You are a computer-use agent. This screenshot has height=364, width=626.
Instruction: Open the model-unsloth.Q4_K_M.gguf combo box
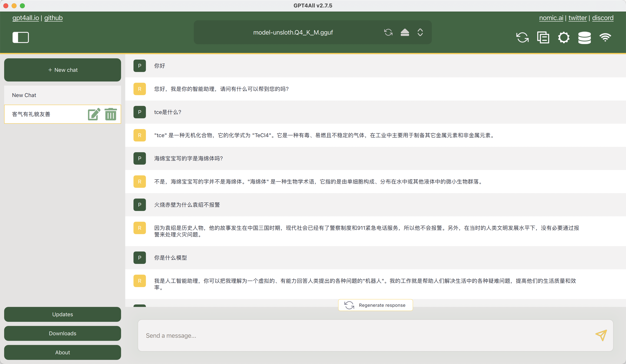click(313, 32)
